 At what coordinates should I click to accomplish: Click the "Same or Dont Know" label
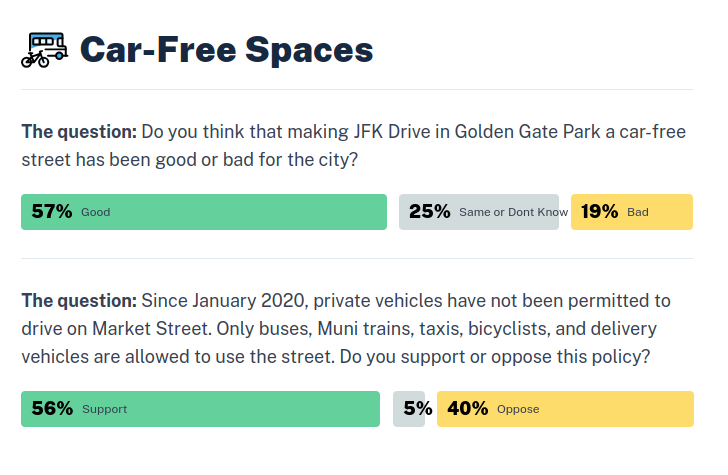(513, 213)
